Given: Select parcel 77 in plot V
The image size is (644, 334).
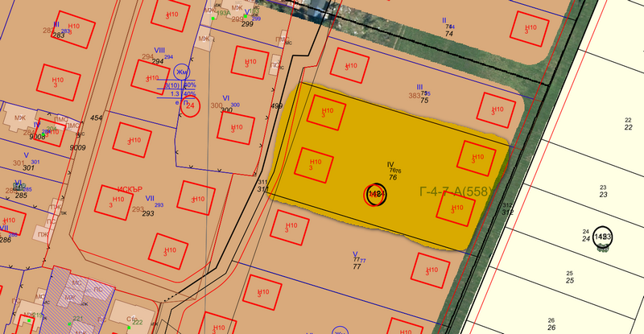Looking at the screenshot, I should pyautogui.click(x=357, y=266).
